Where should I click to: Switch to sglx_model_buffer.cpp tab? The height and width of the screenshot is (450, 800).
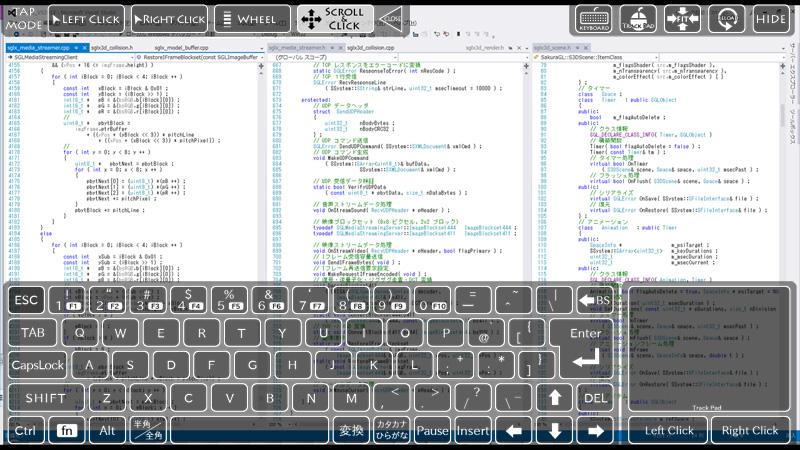pos(182,47)
